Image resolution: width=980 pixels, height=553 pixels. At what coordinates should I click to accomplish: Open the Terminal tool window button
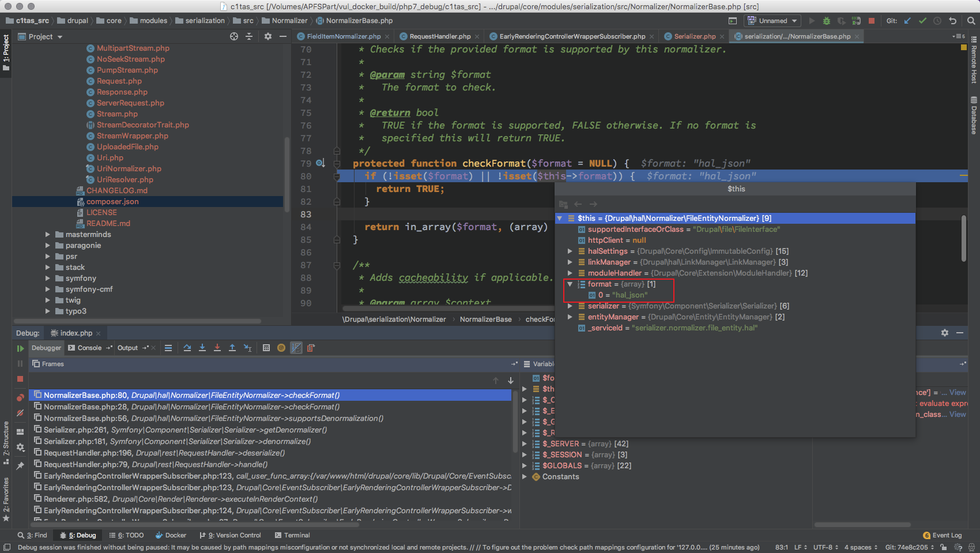pyautogui.click(x=292, y=535)
